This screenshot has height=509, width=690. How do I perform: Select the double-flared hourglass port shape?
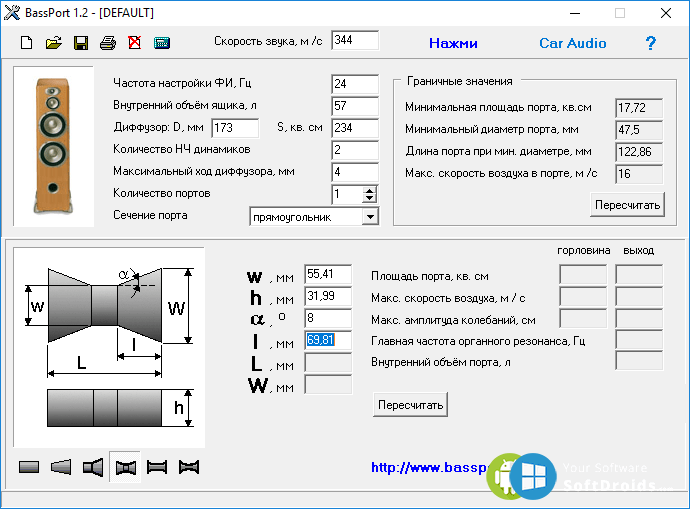pyautogui.click(x=125, y=466)
